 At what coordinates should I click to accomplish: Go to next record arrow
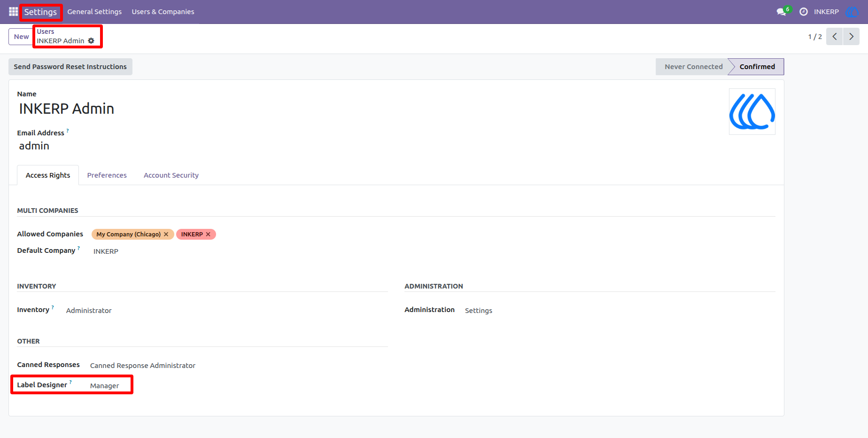[851, 37]
